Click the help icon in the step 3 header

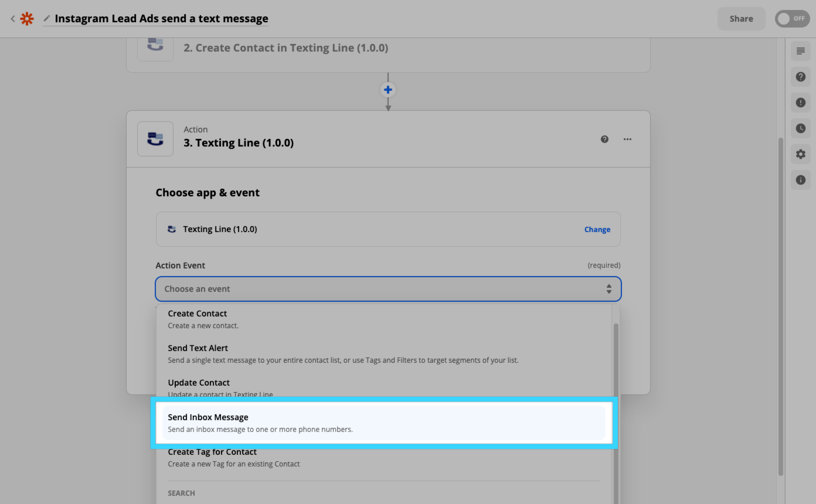point(604,139)
